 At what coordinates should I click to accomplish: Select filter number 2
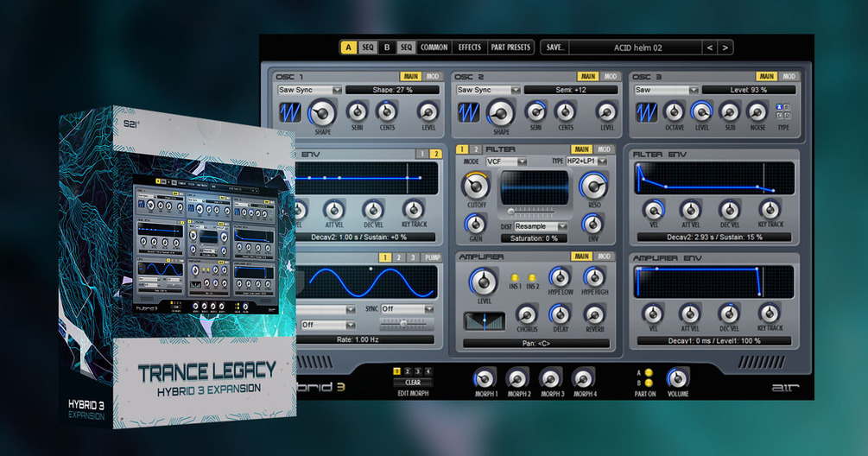click(x=476, y=149)
